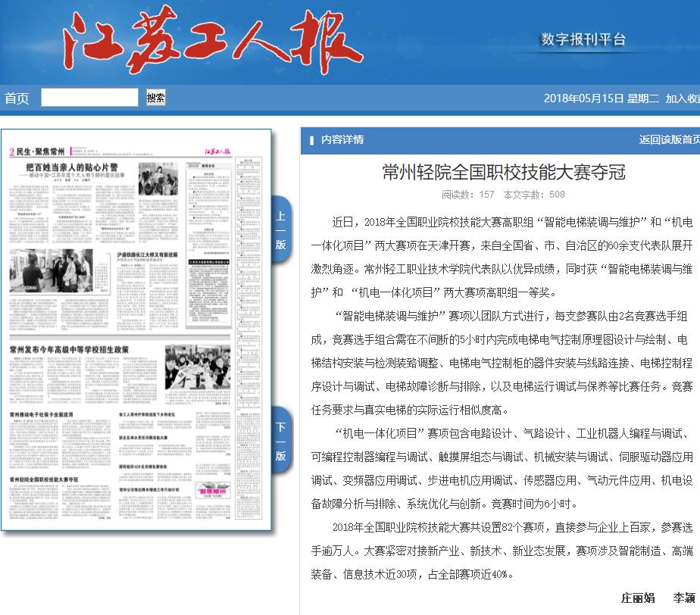This screenshot has height=615, width=700.
Task: Click the 本文字数: 508 word count
Action: [534, 195]
